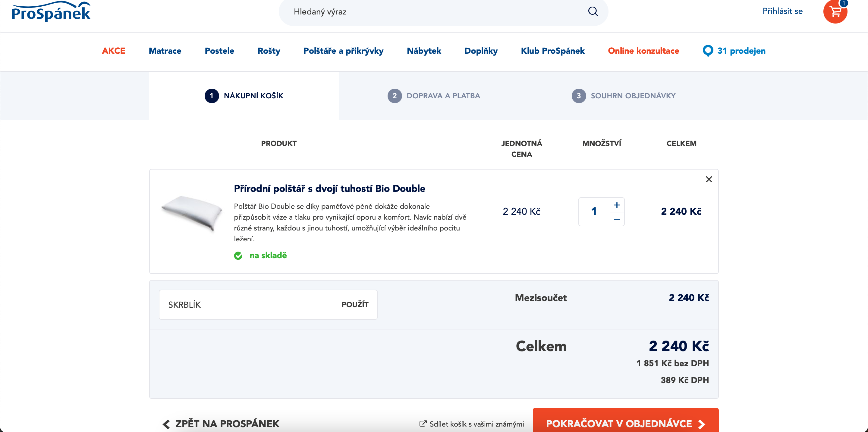Viewport: 868px width, 432px height.
Task: Open the Nábytek menu
Action: [x=424, y=51]
